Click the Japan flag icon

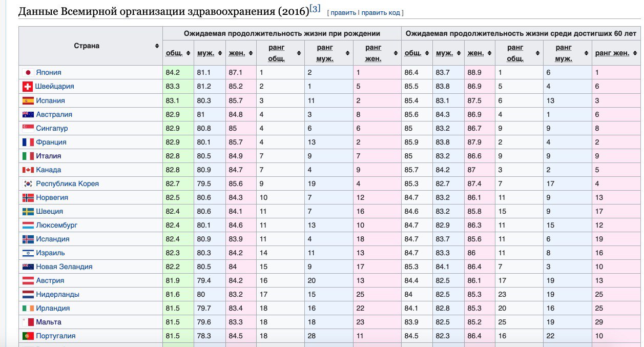pyautogui.click(x=28, y=73)
